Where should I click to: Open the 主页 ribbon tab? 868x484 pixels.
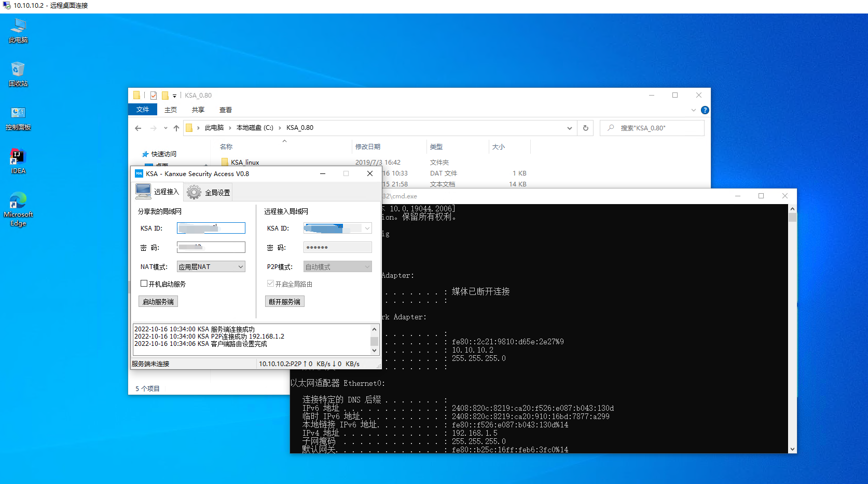click(x=171, y=110)
